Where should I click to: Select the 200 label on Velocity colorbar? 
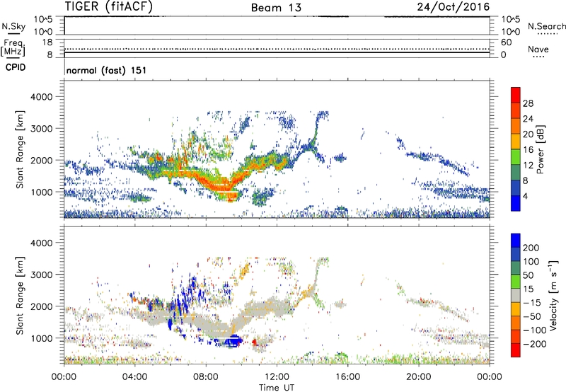[531, 248]
